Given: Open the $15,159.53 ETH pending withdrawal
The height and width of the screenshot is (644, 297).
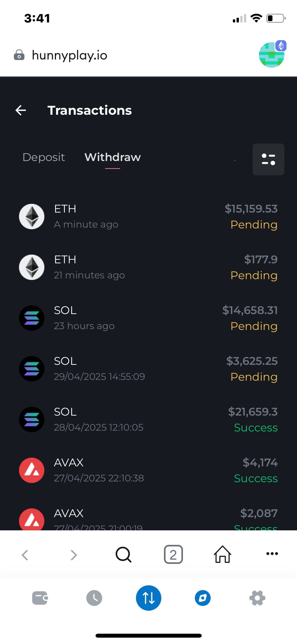Looking at the screenshot, I should 148,217.
